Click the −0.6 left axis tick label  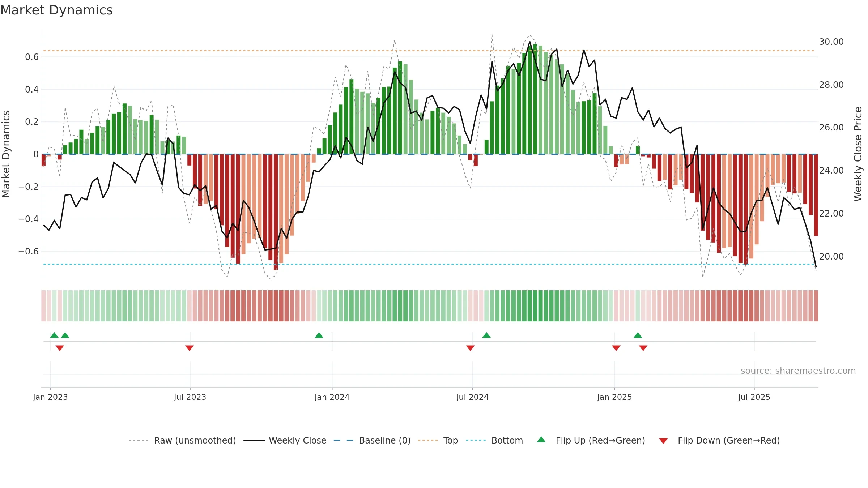point(29,251)
